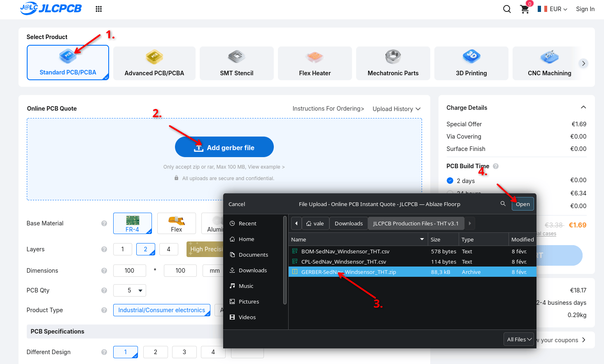Screen dimensions: 604x364
Task: Select the 2 days build time option
Action: [x=450, y=181]
